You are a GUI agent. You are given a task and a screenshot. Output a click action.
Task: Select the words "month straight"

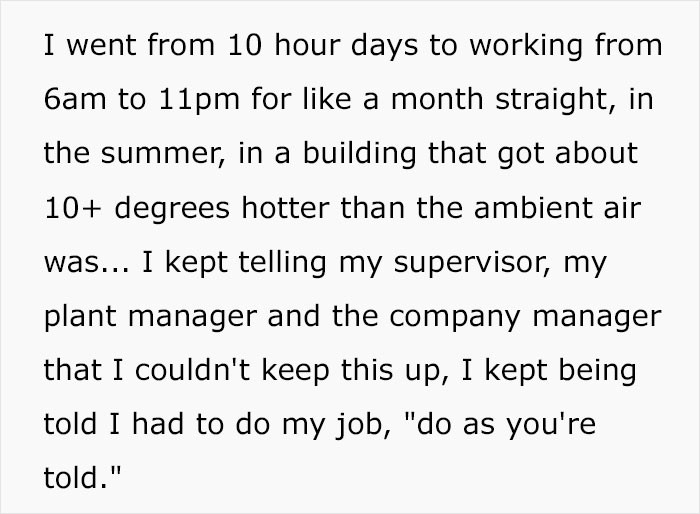click(500, 100)
